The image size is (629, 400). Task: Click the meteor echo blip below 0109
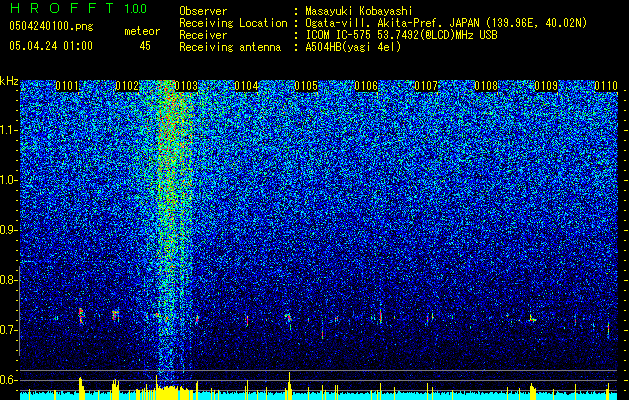coord(532,319)
